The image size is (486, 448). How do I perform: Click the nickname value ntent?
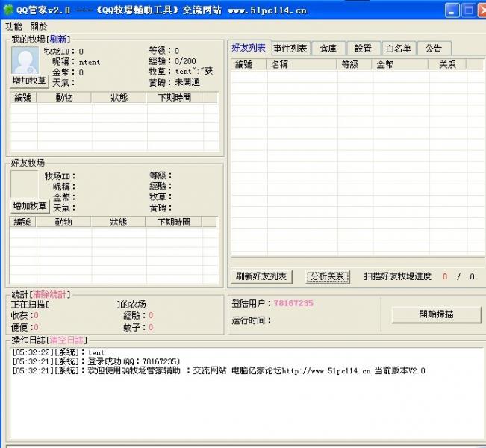coord(90,62)
